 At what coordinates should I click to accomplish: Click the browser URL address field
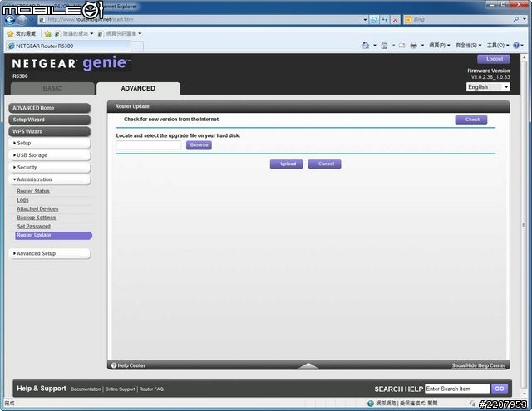pyautogui.click(x=200, y=20)
